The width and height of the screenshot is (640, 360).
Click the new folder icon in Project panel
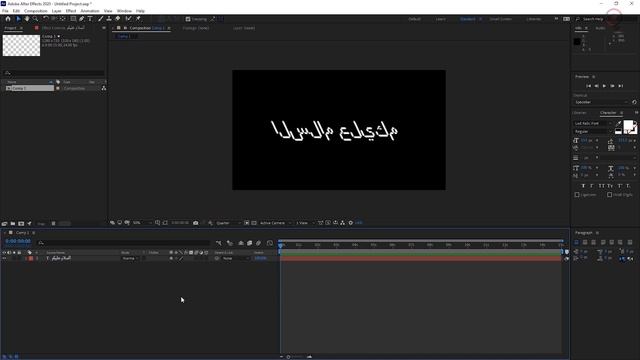click(13, 224)
